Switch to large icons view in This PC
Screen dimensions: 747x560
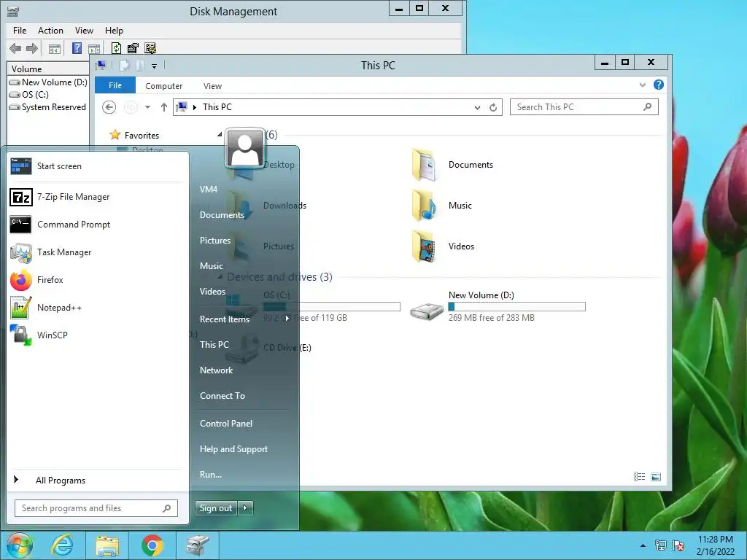click(656, 477)
